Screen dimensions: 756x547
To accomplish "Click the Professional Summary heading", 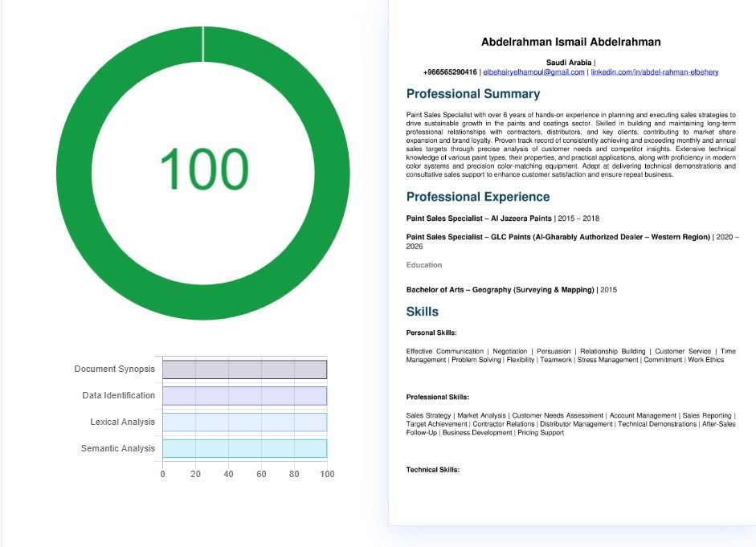I will pyautogui.click(x=472, y=94).
